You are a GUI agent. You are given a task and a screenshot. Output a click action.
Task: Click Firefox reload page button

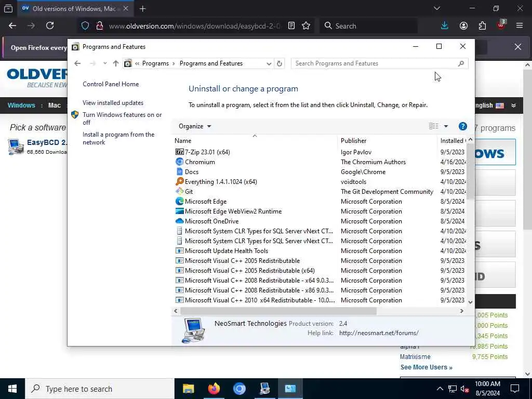pyautogui.click(x=50, y=26)
